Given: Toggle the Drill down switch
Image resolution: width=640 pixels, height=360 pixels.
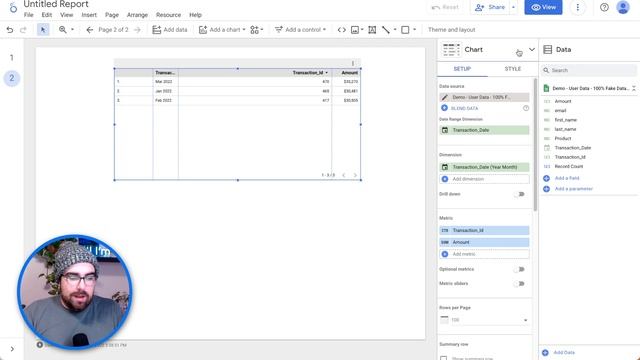Looking at the screenshot, I should pos(519,194).
